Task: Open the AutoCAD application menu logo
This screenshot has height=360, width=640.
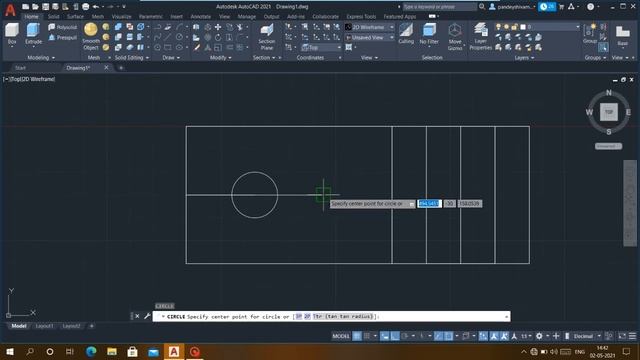Action: 10,9
